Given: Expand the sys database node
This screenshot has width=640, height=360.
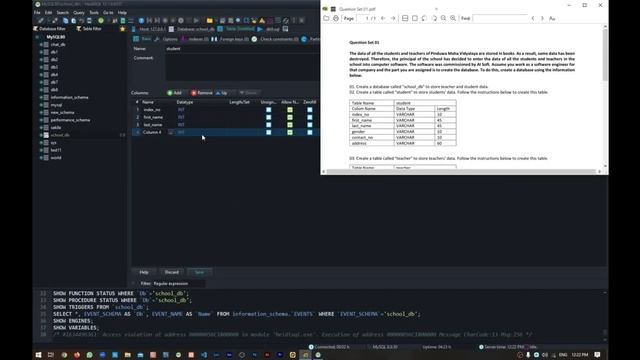Looking at the screenshot, I should coord(41,143).
